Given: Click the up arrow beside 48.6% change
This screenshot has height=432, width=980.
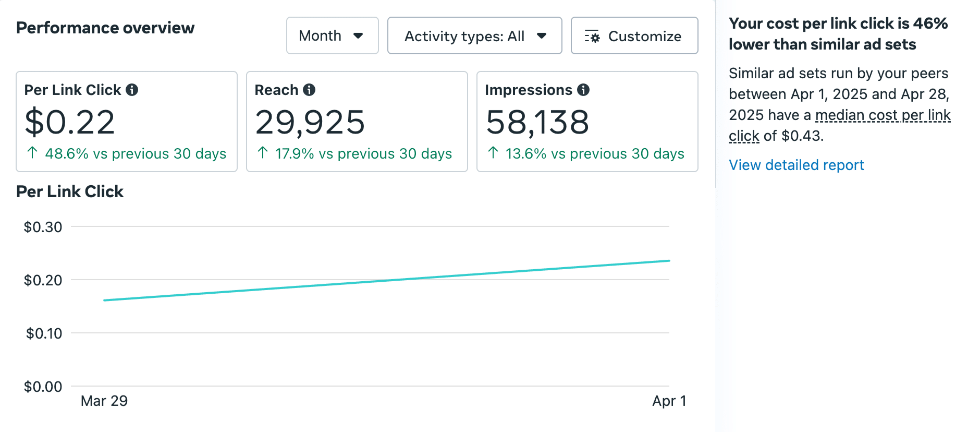Looking at the screenshot, I should (32, 153).
